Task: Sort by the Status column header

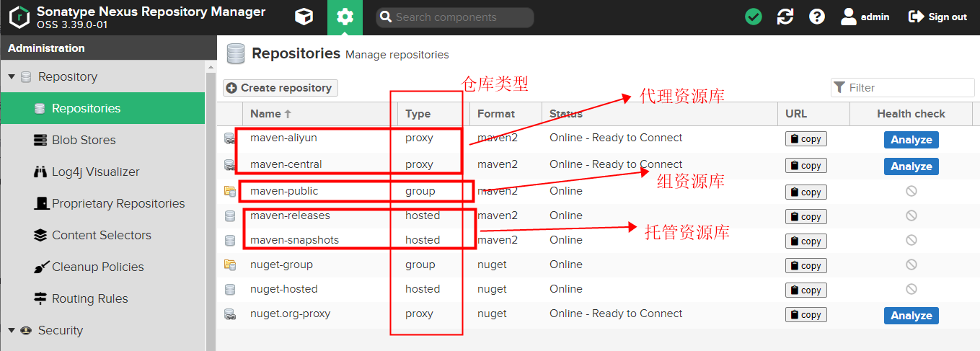Action: click(x=659, y=114)
